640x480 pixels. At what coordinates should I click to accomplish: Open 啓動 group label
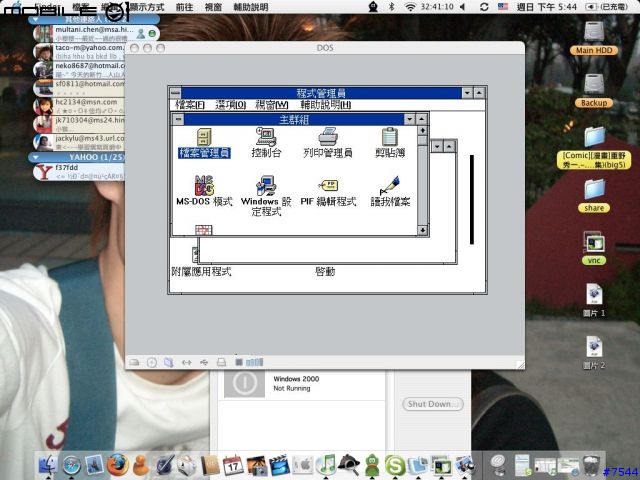pyautogui.click(x=325, y=271)
